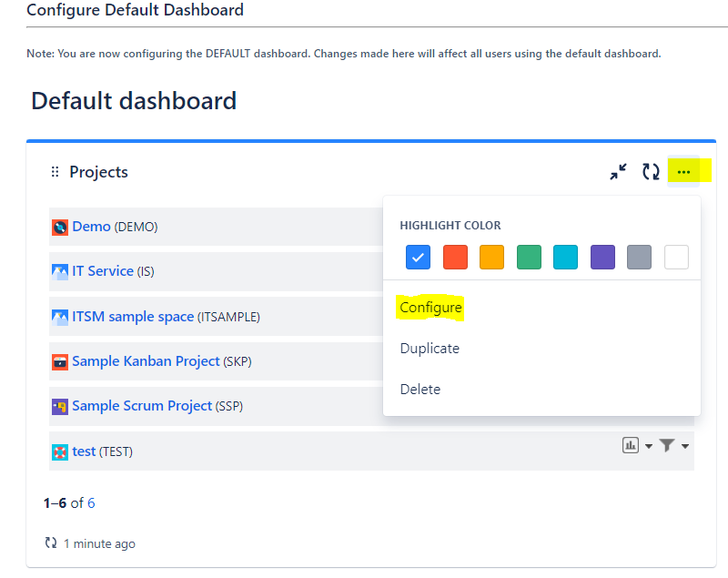The image size is (728, 578).
Task: Click the test project lifebuoy avatar
Action: click(60, 451)
